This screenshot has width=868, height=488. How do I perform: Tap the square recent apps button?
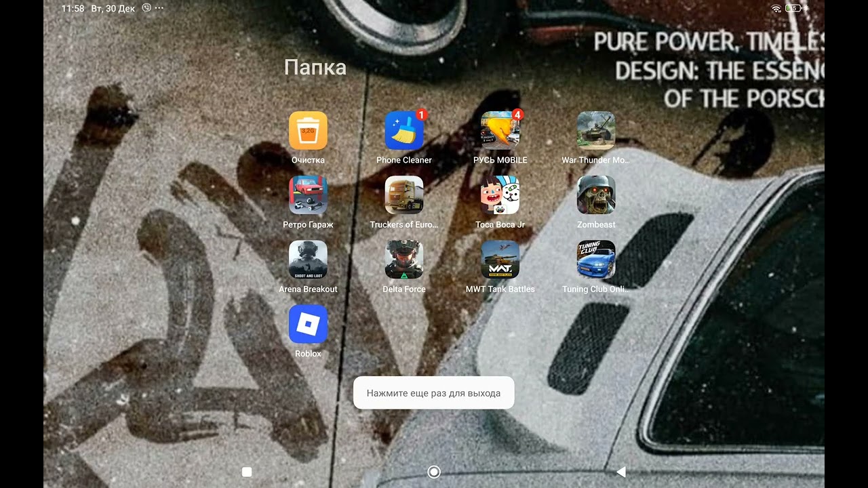pos(247,472)
